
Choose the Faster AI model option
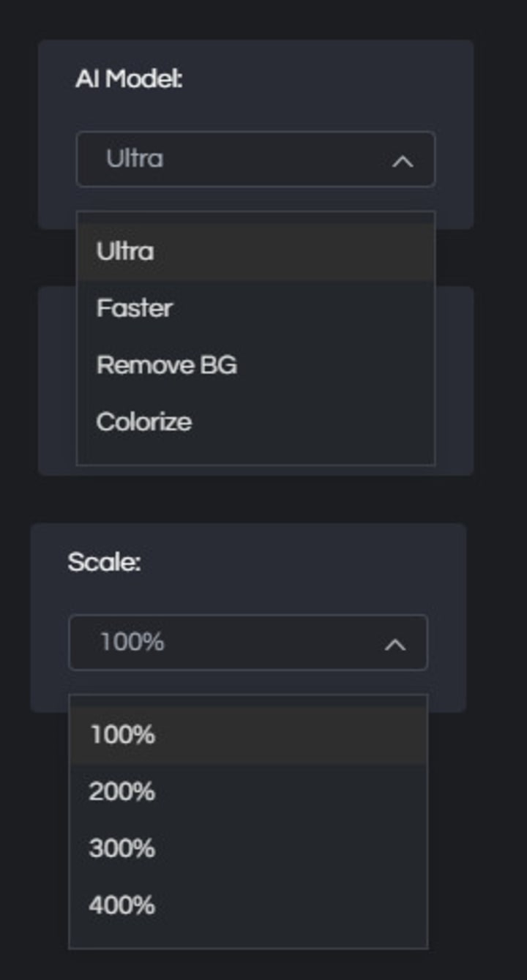coord(135,308)
